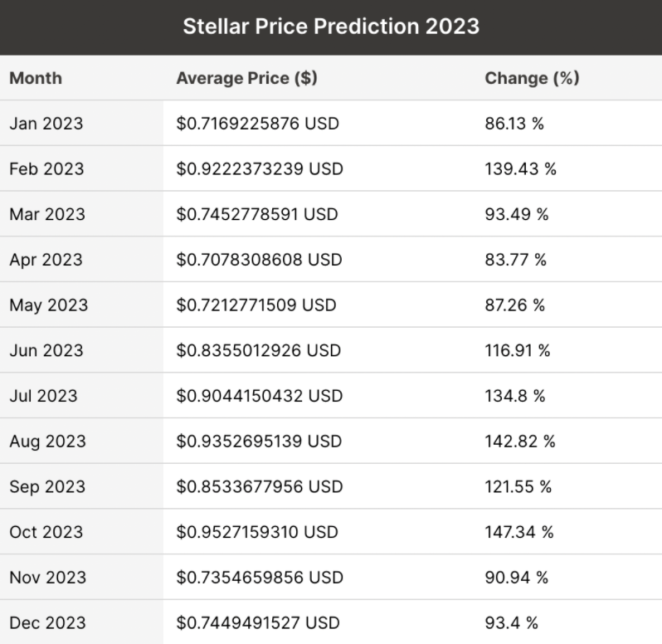The height and width of the screenshot is (644, 662).
Task: Select the Oct 2023 row label
Action: (46, 532)
